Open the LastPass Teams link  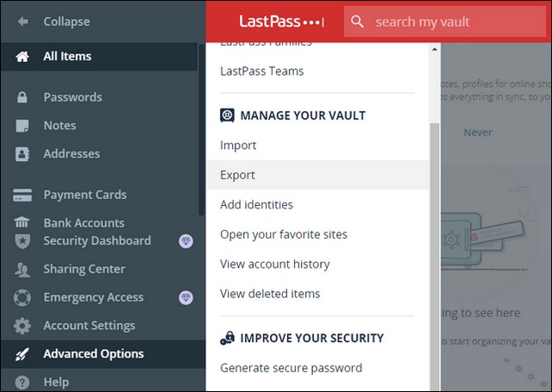click(x=262, y=71)
